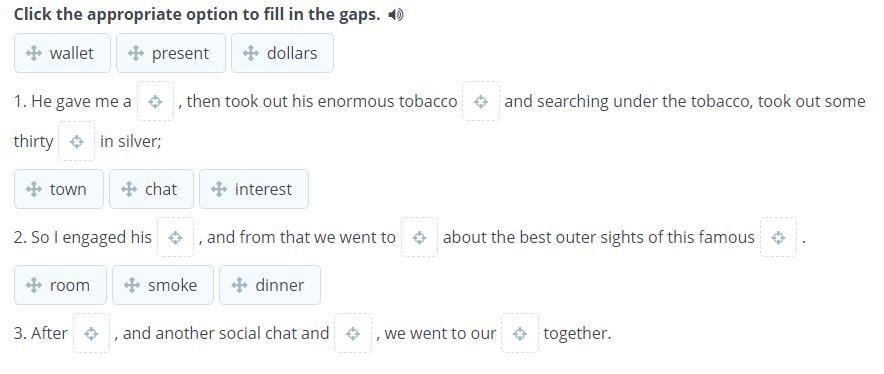Click the move icon on 'smoke' chip
884x374 pixels.
tap(132, 285)
